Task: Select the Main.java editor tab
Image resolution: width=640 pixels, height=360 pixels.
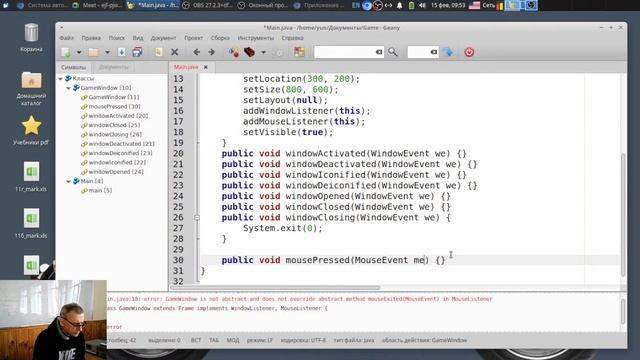Action: (186, 67)
